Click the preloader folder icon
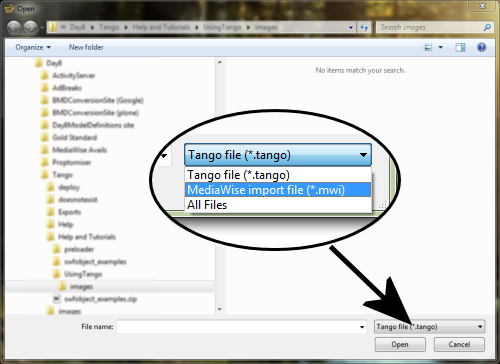The height and width of the screenshot is (364, 500). coord(57,249)
